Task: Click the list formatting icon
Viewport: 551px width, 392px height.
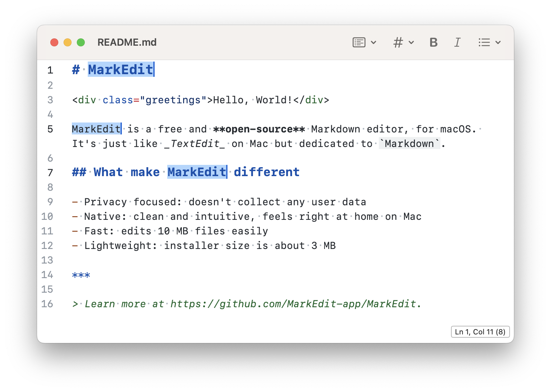Action: pos(484,42)
